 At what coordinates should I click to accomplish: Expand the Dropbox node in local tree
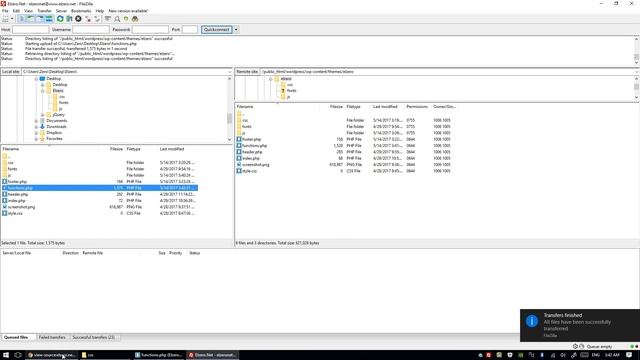[36, 133]
